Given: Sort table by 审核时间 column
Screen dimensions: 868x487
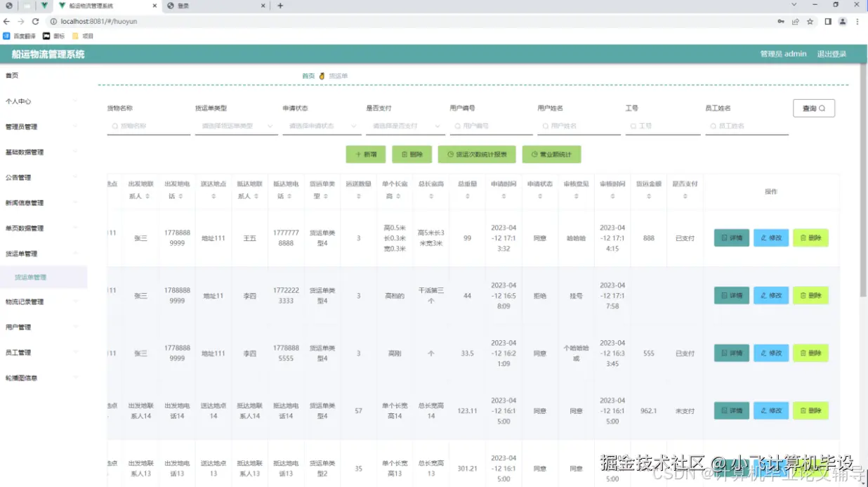Looking at the screenshot, I should pyautogui.click(x=612, y=197).
